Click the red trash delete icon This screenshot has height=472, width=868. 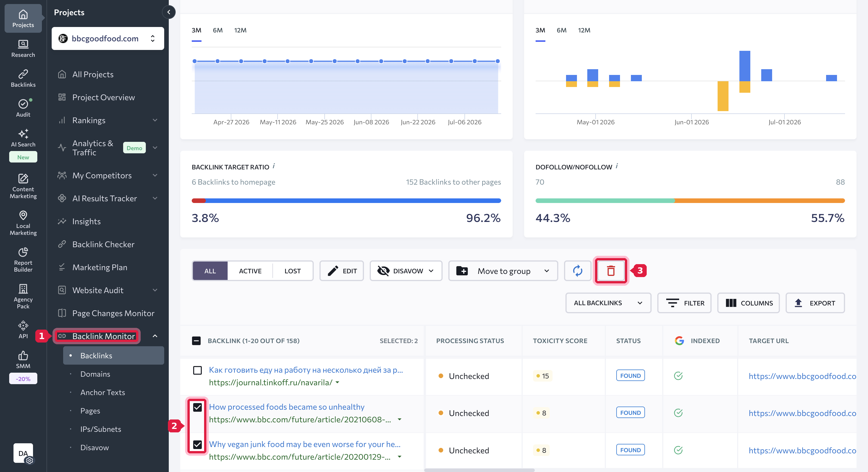611,270
